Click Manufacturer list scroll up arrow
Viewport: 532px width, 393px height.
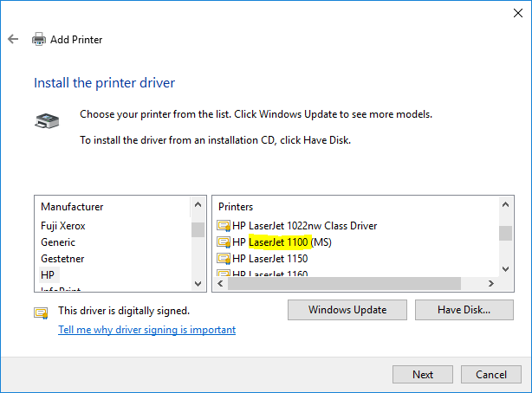pyautogui.click(x=198, y=204)
